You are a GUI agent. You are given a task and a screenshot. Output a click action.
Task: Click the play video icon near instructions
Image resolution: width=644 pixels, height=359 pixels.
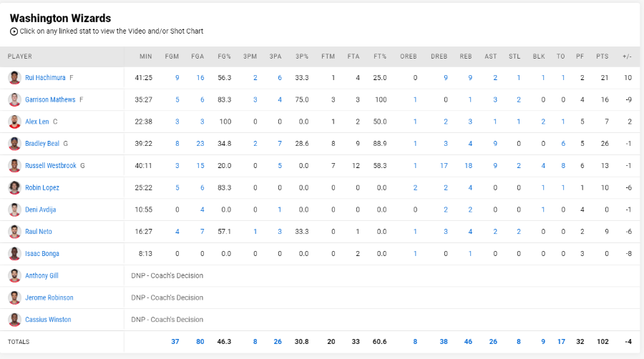(x=14, y=31)
